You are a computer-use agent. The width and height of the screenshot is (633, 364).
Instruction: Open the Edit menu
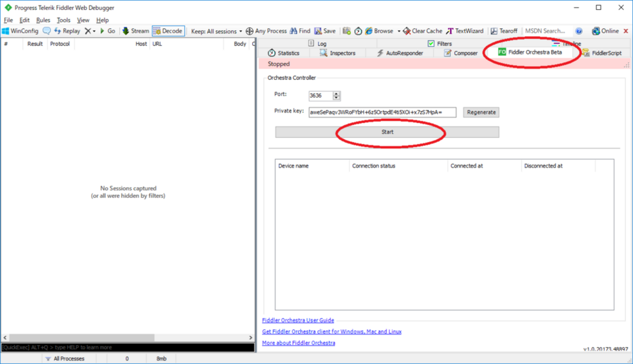click(x=24, y=20)
